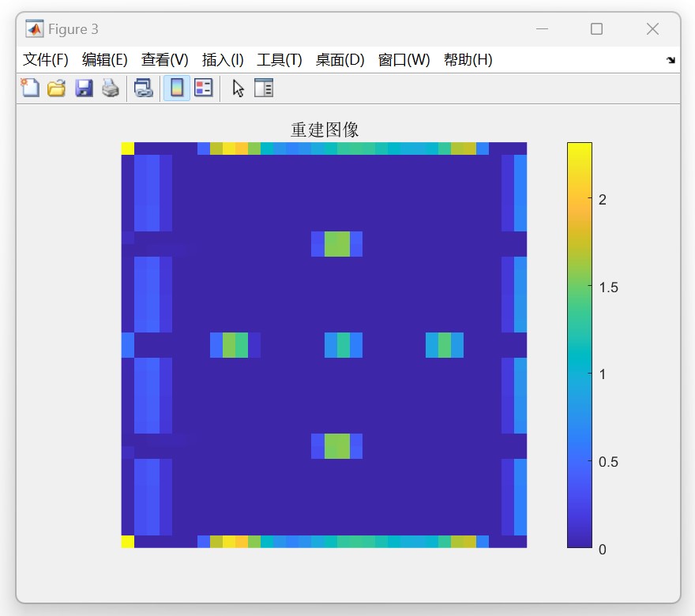Click the colorbar tick label 1.5
The image size is (695, 616).
pyautogui.click(x=608, y=287)
